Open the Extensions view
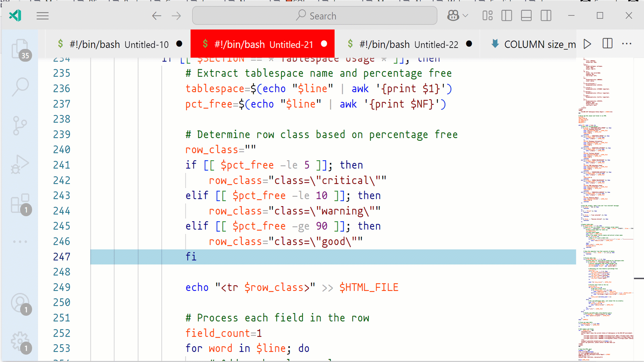 tap(20, 203)
